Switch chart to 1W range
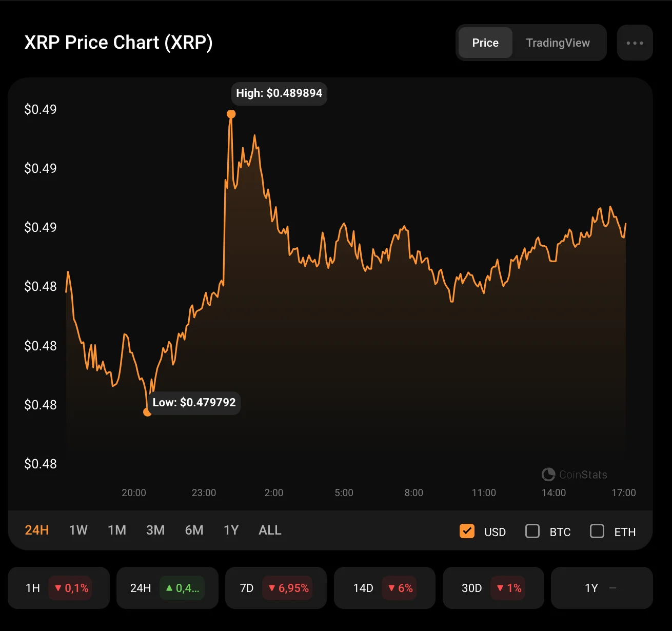Image resolution: width=672 pixels, height=631 pixels. pyautogui.click(x=78, y=530)
